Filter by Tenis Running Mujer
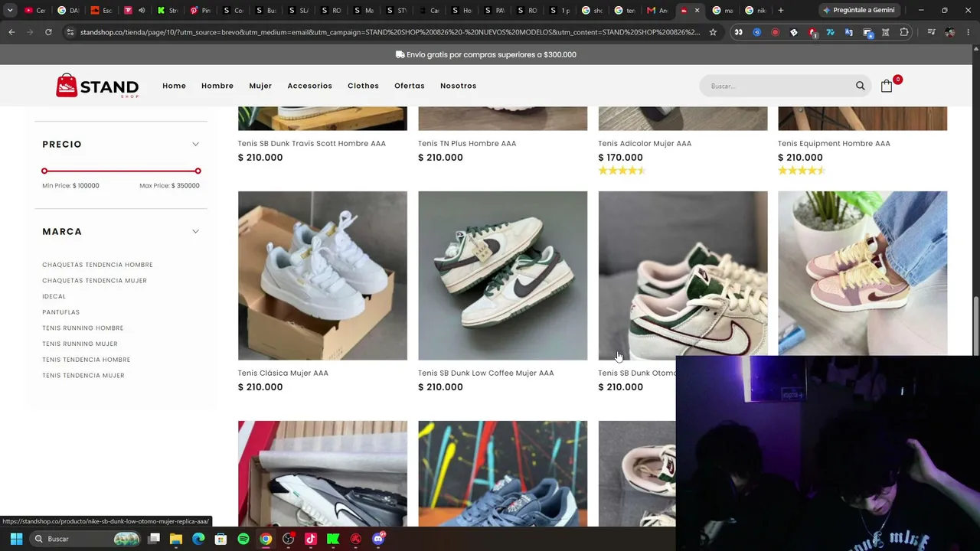 click(x=80, y=344)
